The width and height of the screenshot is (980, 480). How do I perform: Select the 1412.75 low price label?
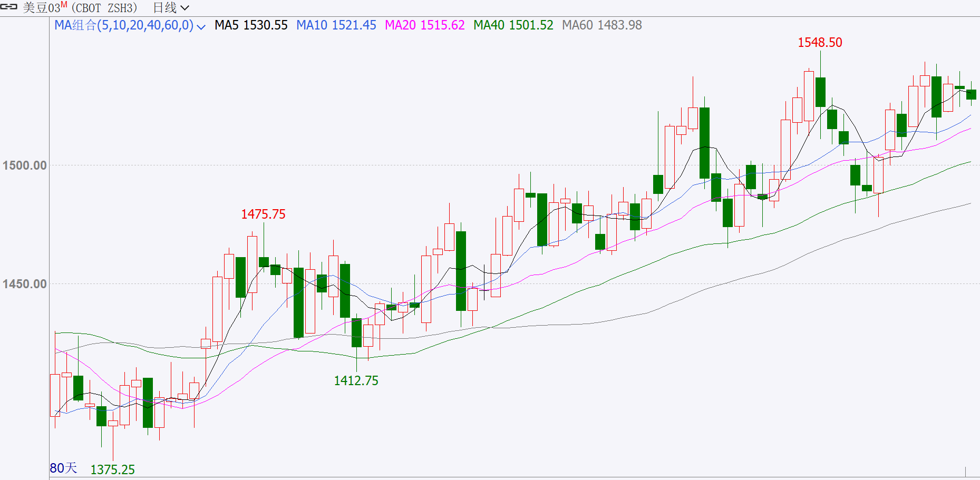(x=356, y=381)
